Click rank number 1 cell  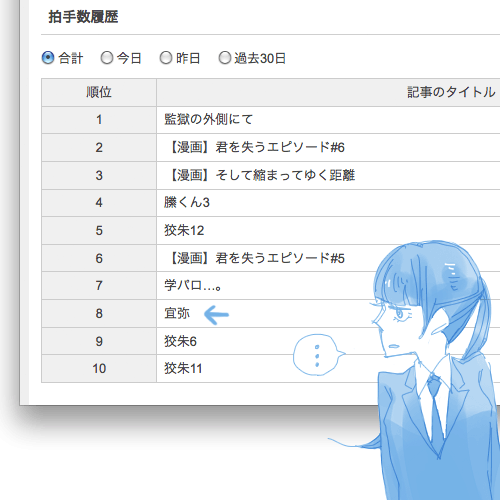point(99,120)
